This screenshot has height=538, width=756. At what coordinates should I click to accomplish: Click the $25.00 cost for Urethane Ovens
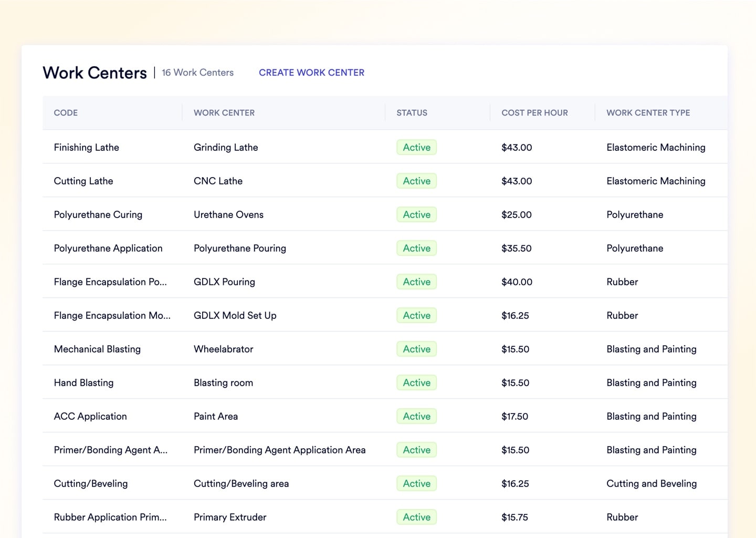coord(517,214)
